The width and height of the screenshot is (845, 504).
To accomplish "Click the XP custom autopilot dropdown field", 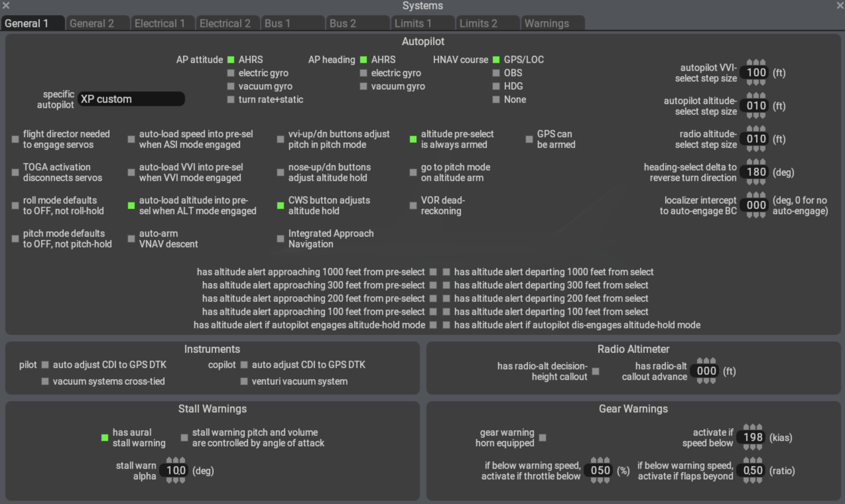I will click(133, 99).
